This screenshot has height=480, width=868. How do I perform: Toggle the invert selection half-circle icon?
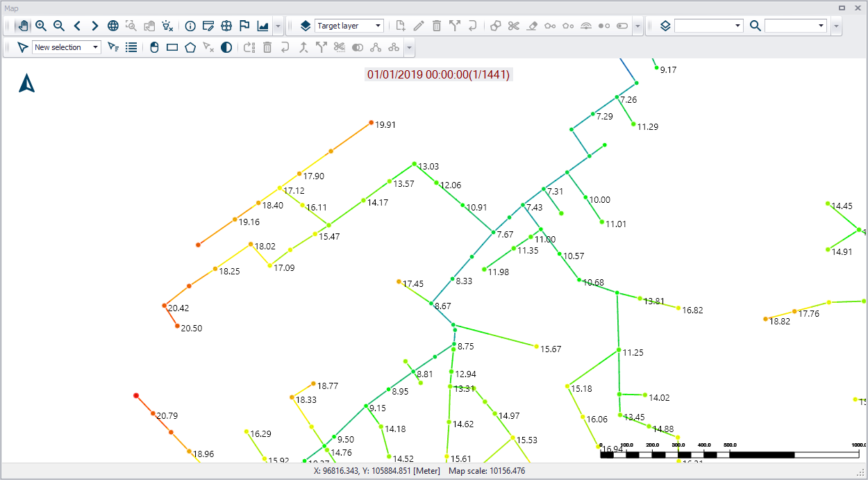coord(226,47)
